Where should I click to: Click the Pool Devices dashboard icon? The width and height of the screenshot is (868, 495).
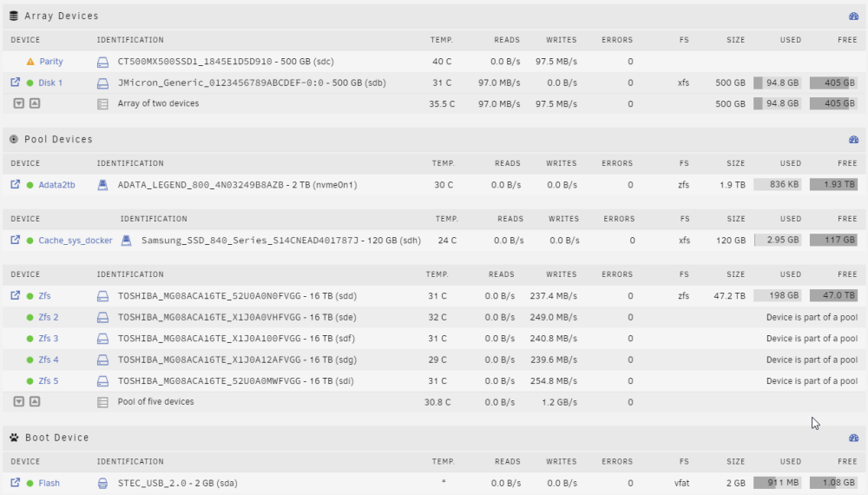[853, 140]
